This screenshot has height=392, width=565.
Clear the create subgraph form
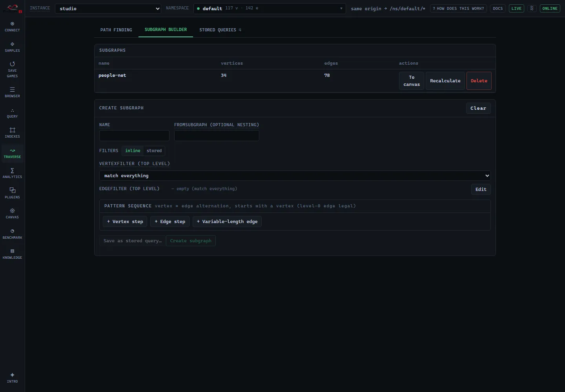[x=478, y=108]
